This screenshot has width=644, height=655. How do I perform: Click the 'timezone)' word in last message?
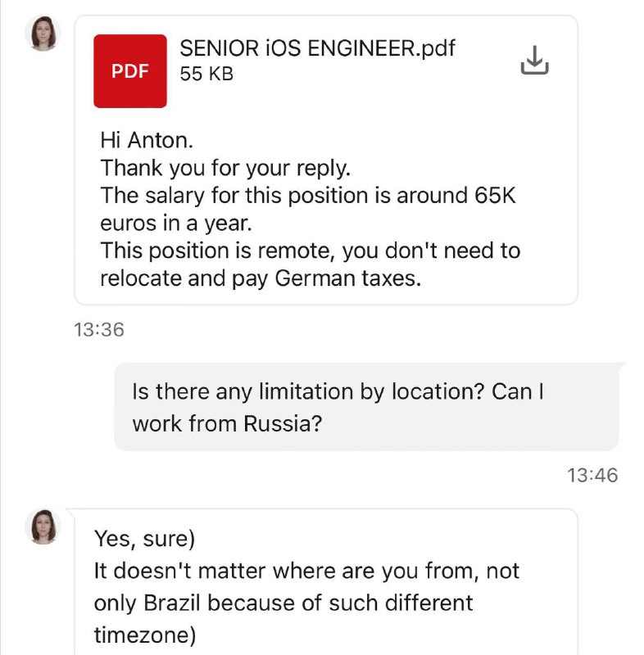click(x=144, y=635)
